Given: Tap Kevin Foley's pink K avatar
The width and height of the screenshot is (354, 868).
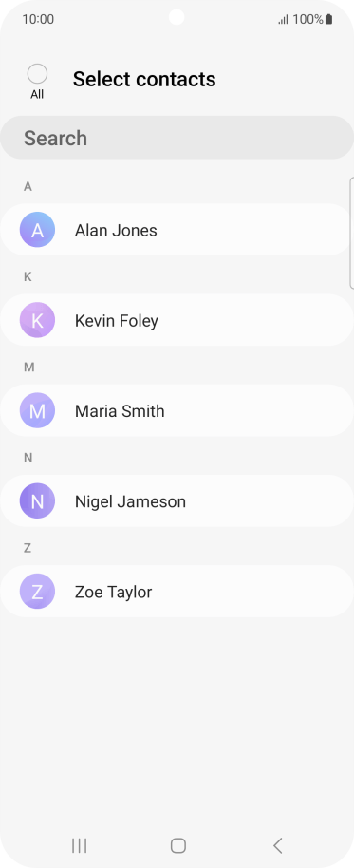Looking at the screenshot, I should 37,320.
